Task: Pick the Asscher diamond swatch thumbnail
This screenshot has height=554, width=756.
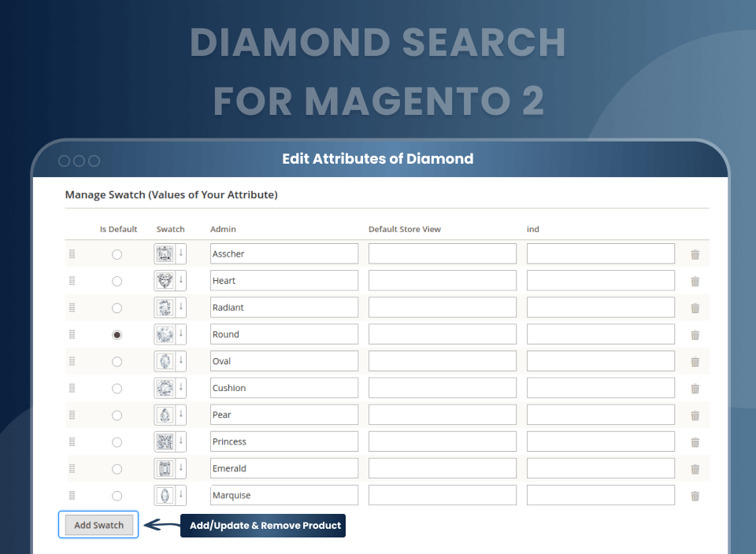Action: pos(165,254)
